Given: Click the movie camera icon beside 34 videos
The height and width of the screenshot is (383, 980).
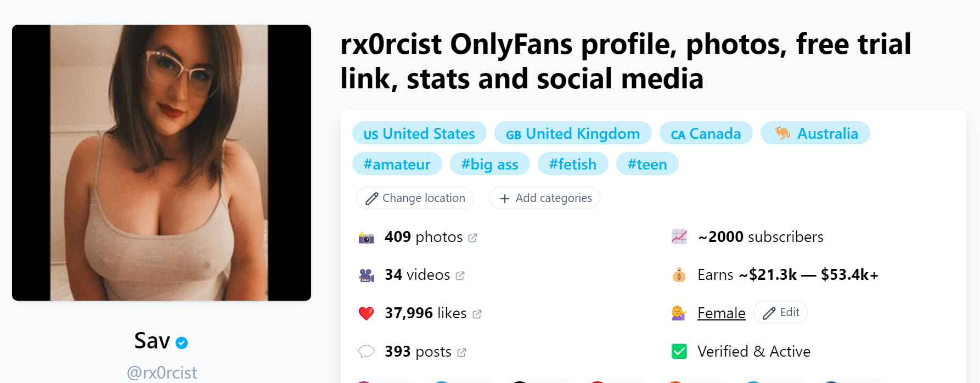Looking at the screenshot, I should (366, 275).
